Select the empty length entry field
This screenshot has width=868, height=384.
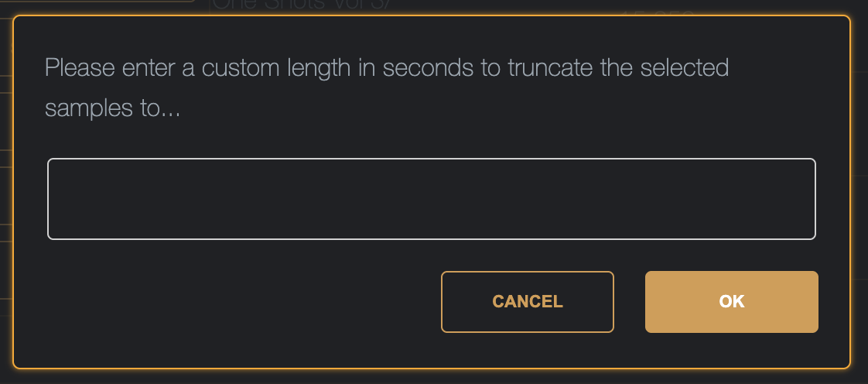431,199
